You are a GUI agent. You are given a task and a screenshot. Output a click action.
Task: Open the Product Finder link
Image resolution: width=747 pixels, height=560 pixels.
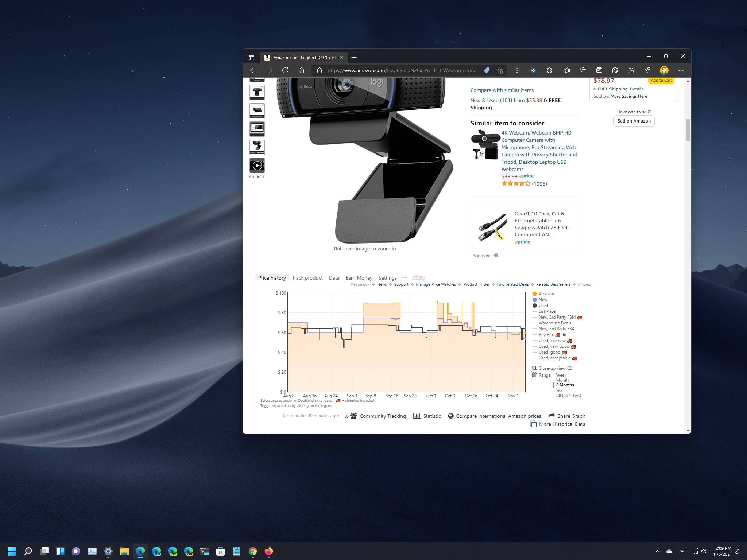click(x=476, y=284)
